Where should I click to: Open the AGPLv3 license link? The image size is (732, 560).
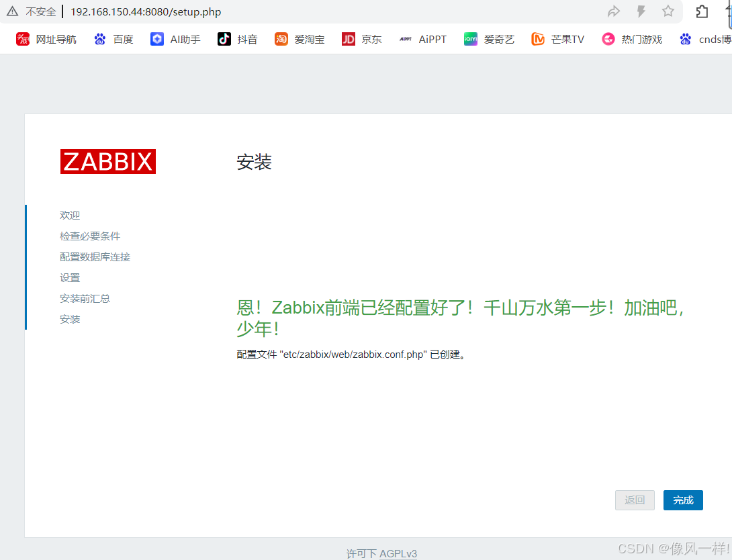click(x=398, y=553)
